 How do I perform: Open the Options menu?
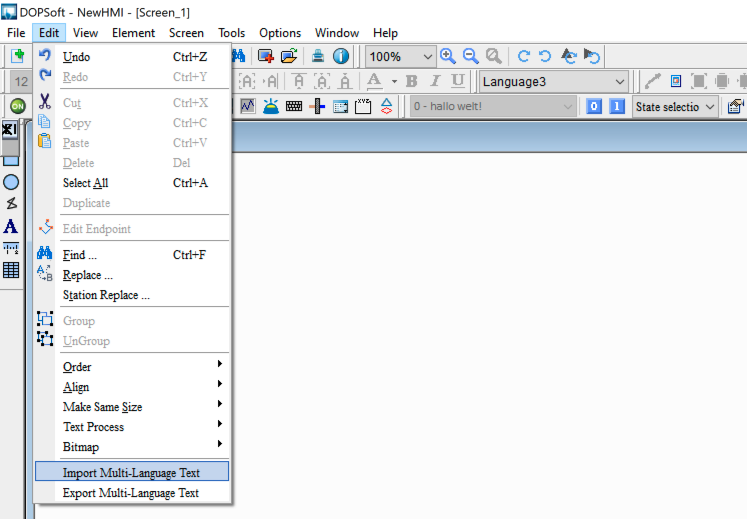pyautogui.click(x=280, y=33)
